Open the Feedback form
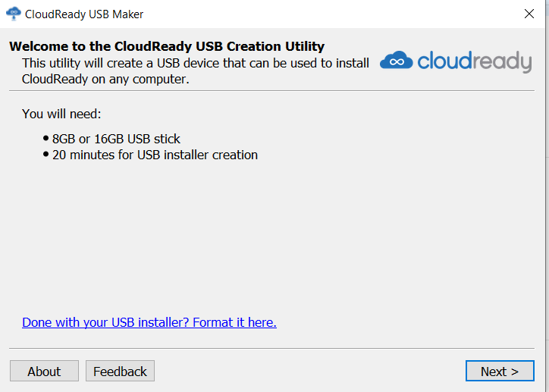The width and height of the screenshot is (549, 392). pos(120,371)
